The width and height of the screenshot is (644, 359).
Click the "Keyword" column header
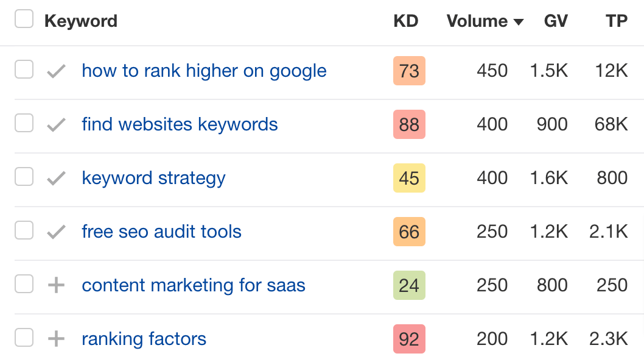(81, 21)
